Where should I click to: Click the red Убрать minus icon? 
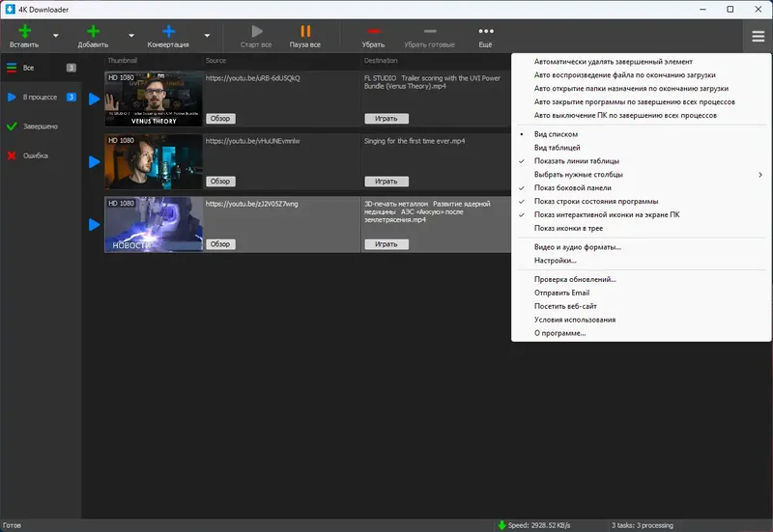point(373,31)
